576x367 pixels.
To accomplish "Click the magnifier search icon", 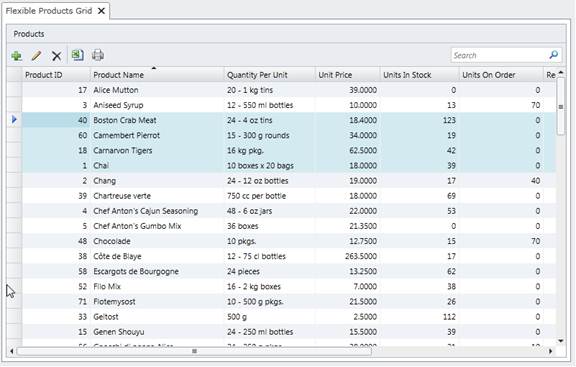I will (x=554, y=55).
